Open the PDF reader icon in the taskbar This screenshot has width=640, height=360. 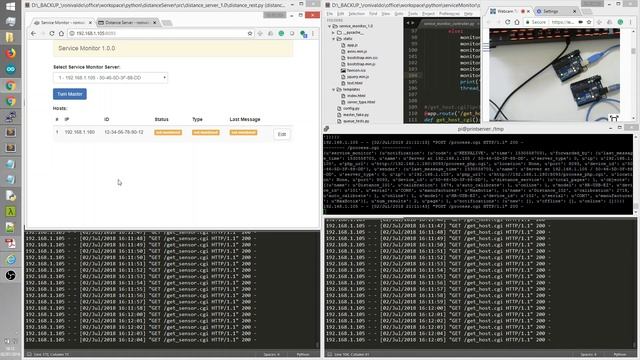[x=11, y=244]
